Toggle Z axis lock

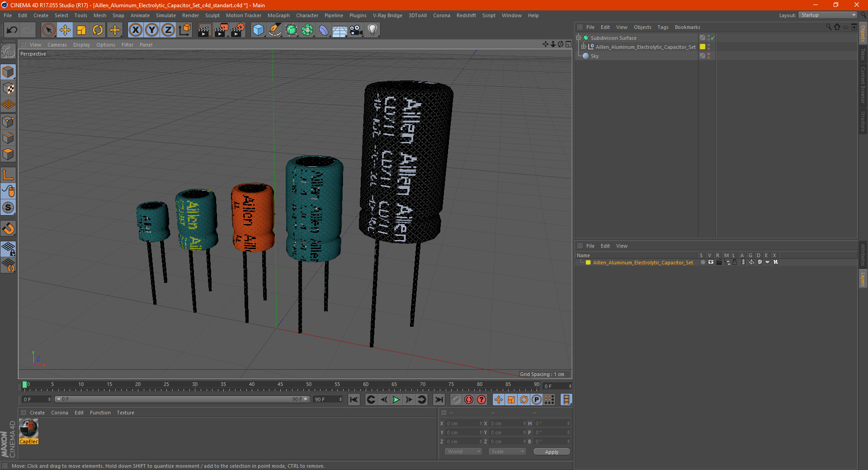[x=168, y=30]
